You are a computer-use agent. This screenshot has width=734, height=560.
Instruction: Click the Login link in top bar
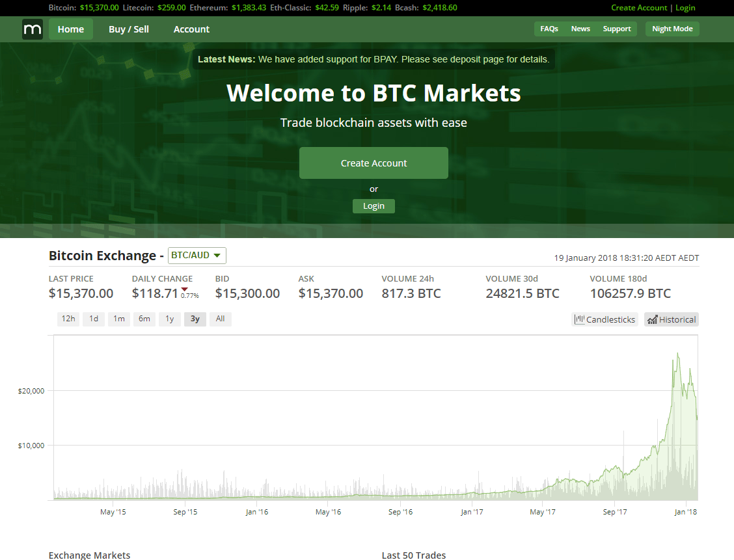click(x=685, y=7)
